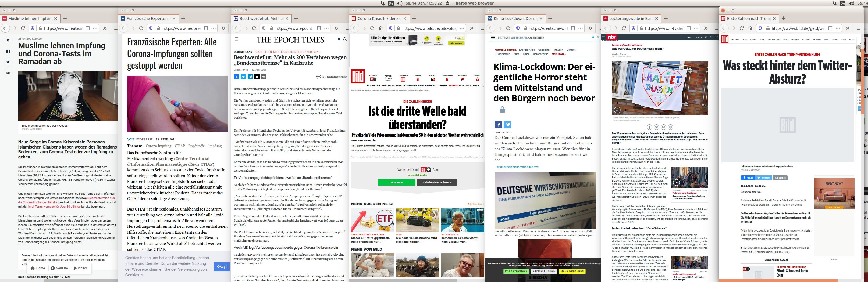
Task: Print Epoch Times article via printer icon
Action: coord(264,77)
